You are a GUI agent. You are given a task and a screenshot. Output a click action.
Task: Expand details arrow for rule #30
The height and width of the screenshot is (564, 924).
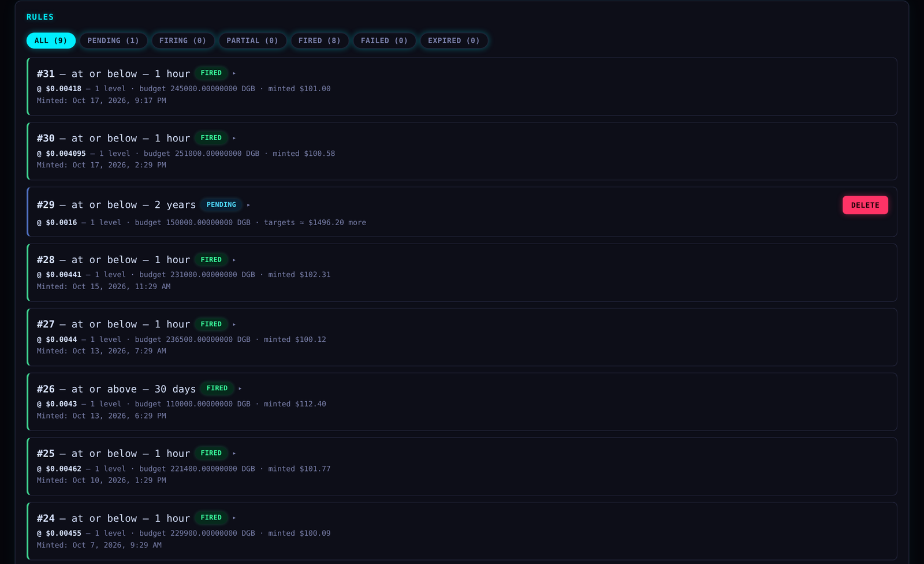pos(234,138)
